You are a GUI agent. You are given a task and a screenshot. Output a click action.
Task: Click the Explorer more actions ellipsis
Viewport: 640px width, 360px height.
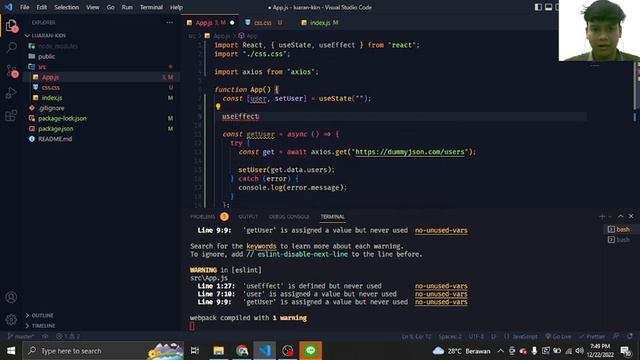[169, 22]
